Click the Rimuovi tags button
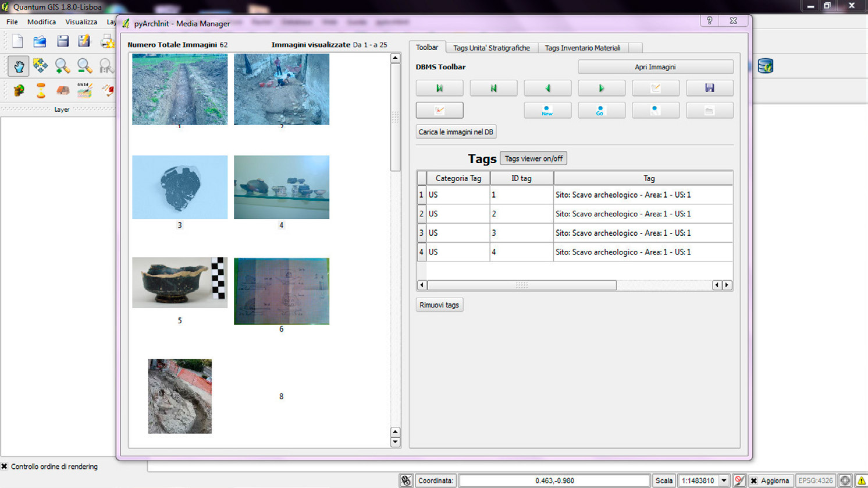 (439, 305)
